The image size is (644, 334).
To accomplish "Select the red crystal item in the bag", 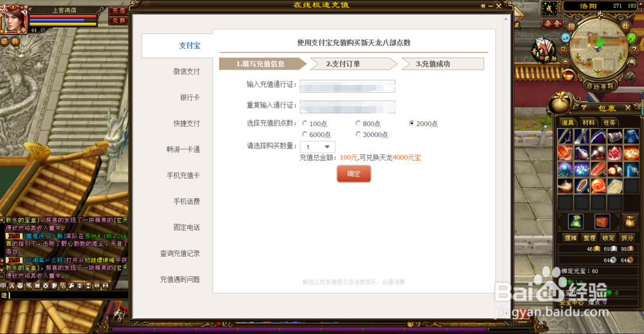I will [615, 153].
